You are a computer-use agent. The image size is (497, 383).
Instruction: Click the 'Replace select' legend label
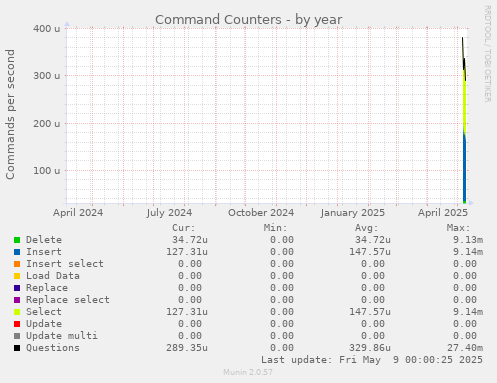click(x=68, y=300)
